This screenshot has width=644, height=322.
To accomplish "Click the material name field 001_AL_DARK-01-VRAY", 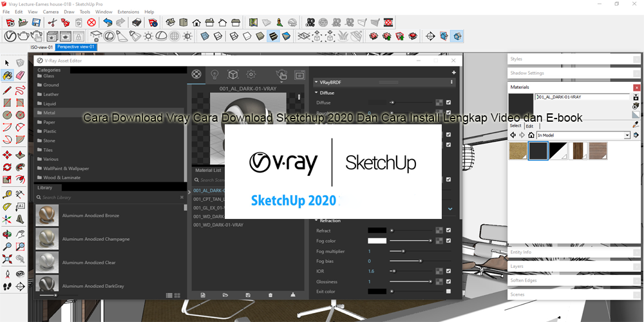I will pos(582,97).
